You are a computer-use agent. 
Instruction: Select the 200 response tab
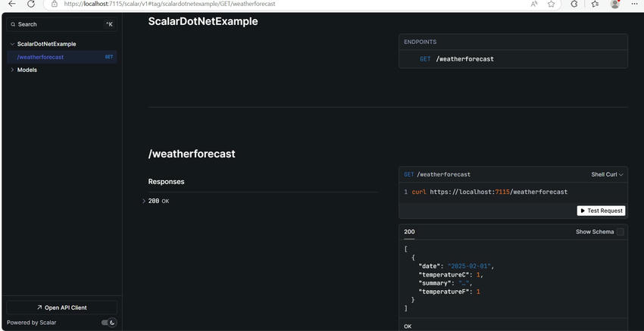tap(409, 232)
